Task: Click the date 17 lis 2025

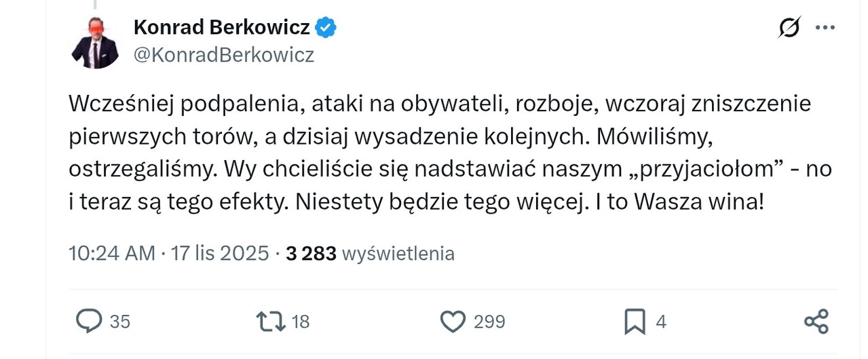Action: 221,254
